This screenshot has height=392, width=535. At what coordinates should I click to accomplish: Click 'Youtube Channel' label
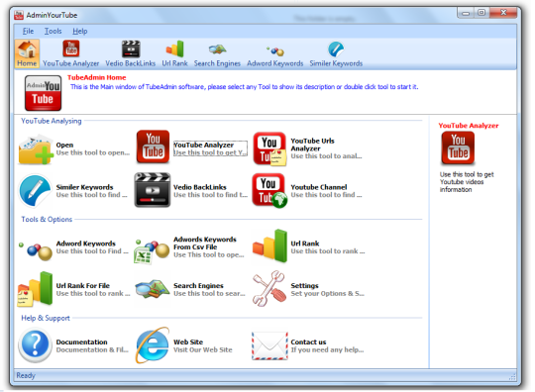point(319,187)
